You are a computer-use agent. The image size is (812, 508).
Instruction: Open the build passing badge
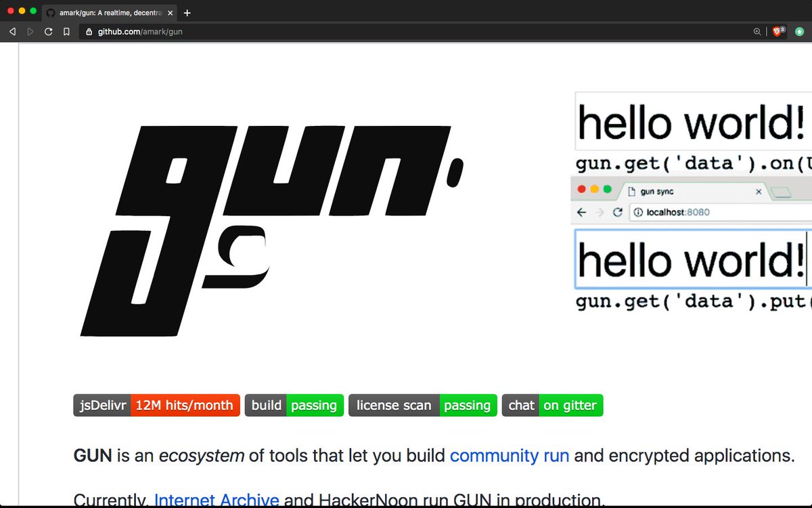[294, 405]
